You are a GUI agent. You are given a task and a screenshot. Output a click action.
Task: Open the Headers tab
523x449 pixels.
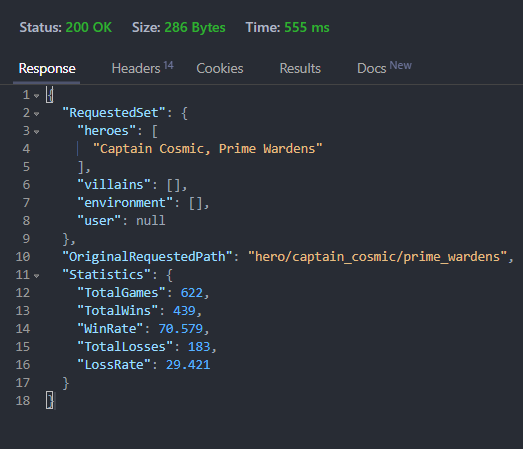pos(142,68)
